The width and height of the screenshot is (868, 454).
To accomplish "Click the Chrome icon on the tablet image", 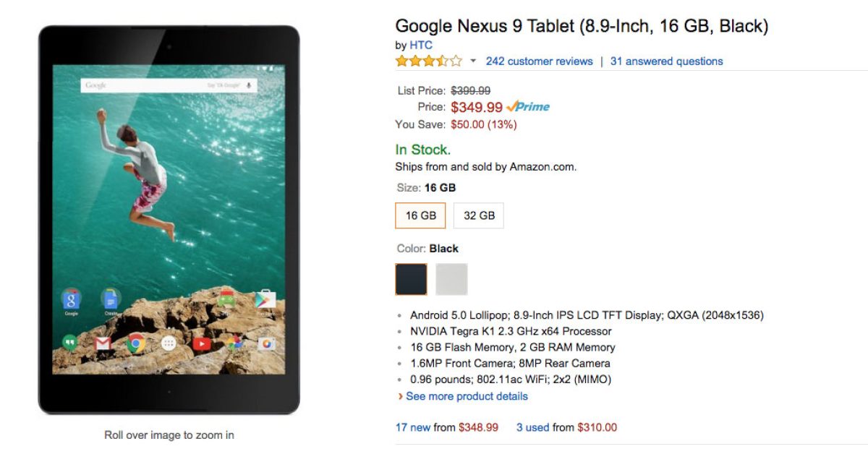I will pyautogui.click(x=135, y=344).
